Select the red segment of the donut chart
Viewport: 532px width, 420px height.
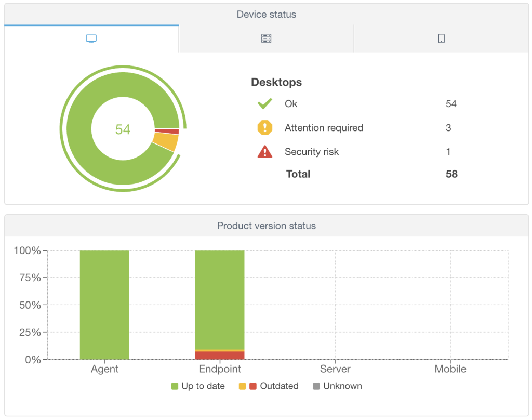pyautogui.click(x=167, y=132)
